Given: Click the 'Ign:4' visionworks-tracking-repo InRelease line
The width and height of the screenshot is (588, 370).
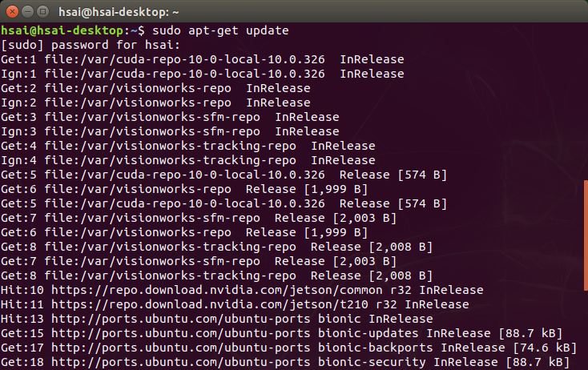Looking at the screenshot, I should [188, 160].
